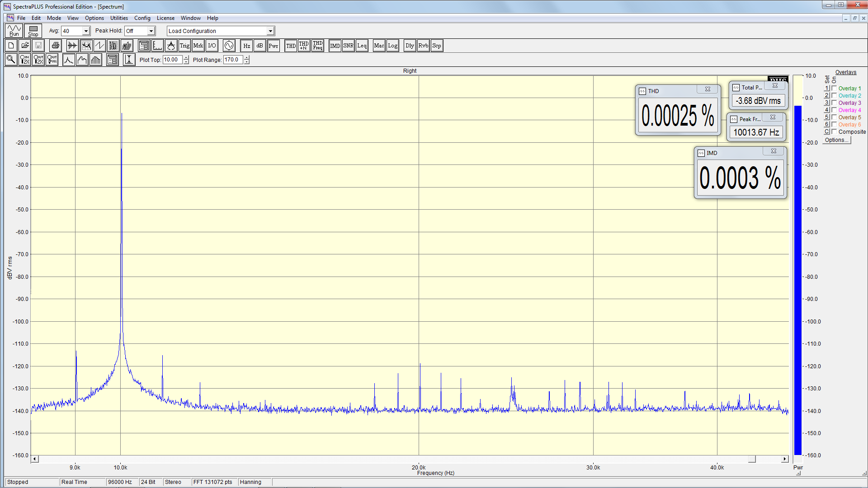Enable the Overlay 3 checkbox

(835, 103)
